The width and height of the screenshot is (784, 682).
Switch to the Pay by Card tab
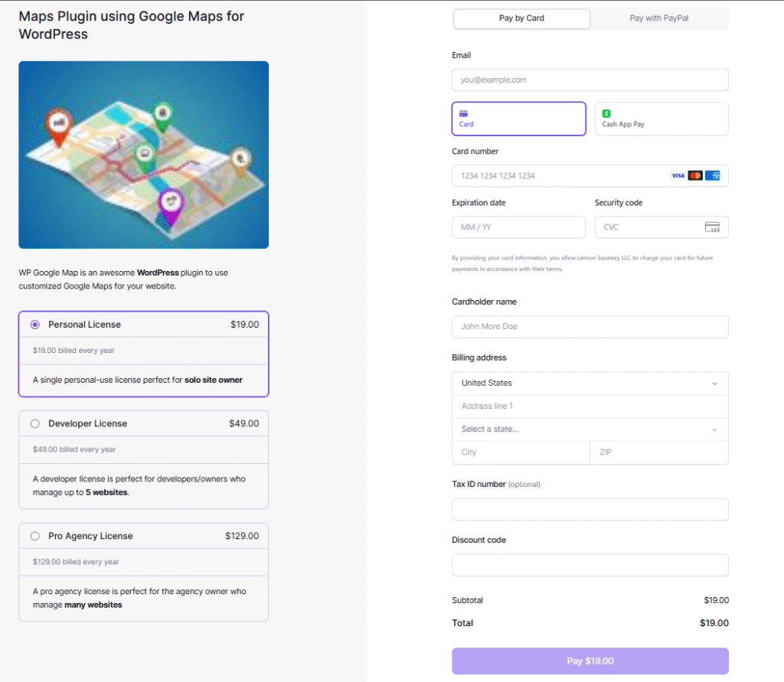(x=521, y=18)
